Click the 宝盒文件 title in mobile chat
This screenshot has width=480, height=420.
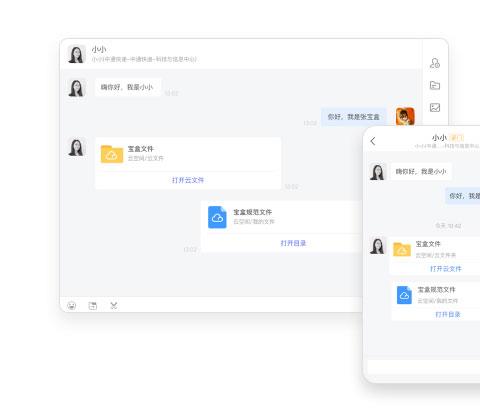(x=428, y=244)
